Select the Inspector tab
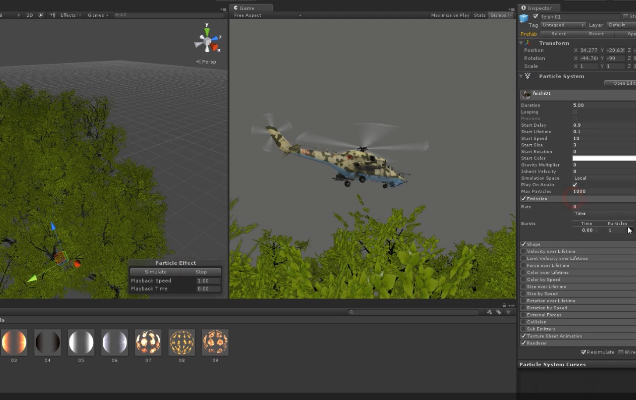 tap(541, 7)
